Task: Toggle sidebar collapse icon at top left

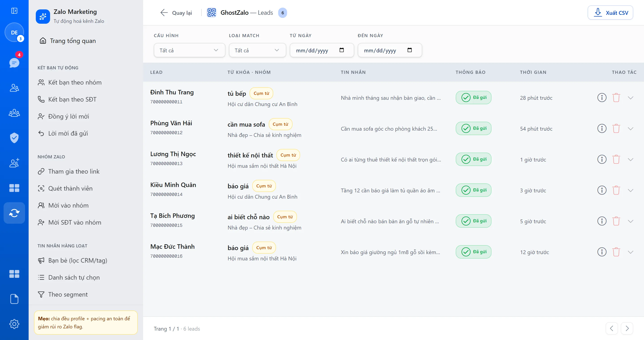Action: tap(14, 11)
